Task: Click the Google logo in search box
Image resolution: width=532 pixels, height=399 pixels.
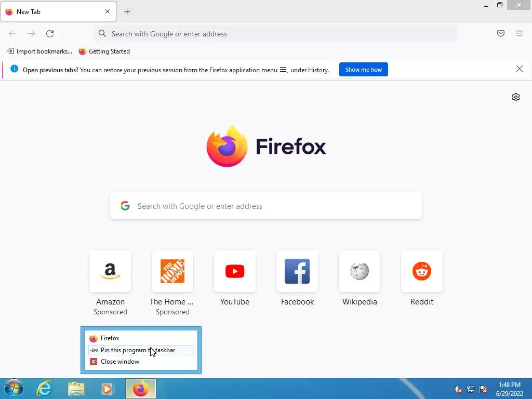Action: 125,206
